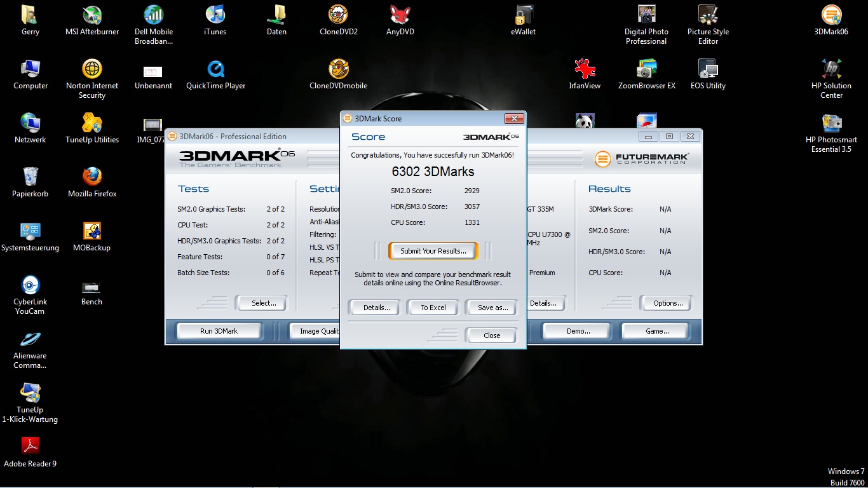Open EOS Utility icon
This screenshot has height=488, width=868.
(x=708, y=74)
